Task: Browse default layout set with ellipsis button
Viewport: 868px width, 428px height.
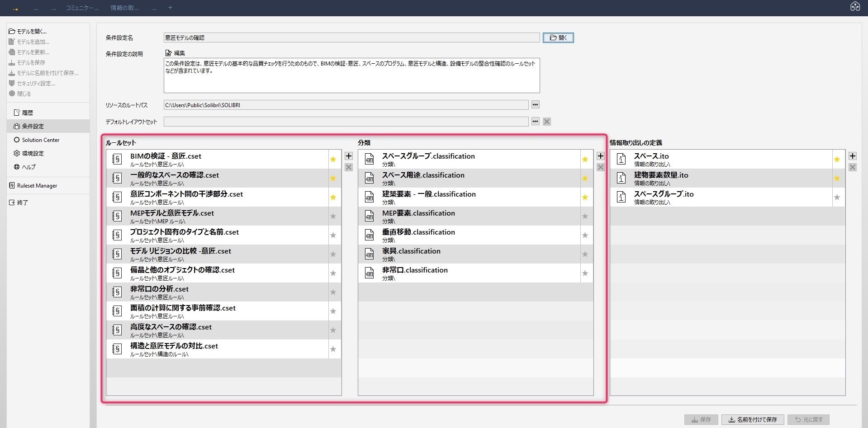Action: pos(535,122)
